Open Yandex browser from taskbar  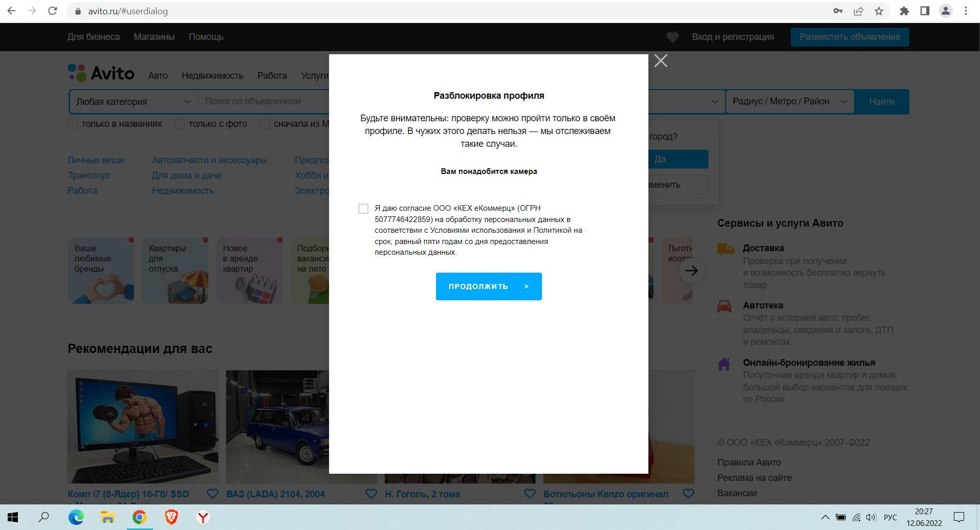[203, 517]
